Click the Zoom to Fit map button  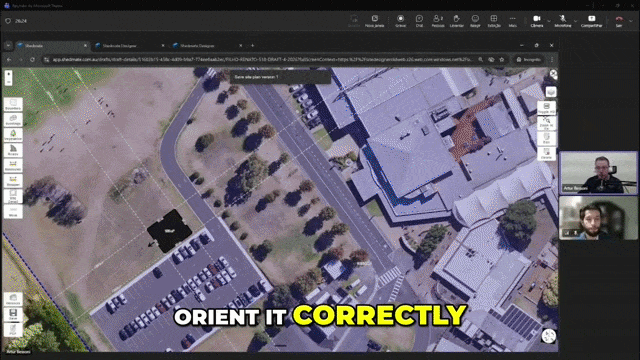tap(547, 123)
